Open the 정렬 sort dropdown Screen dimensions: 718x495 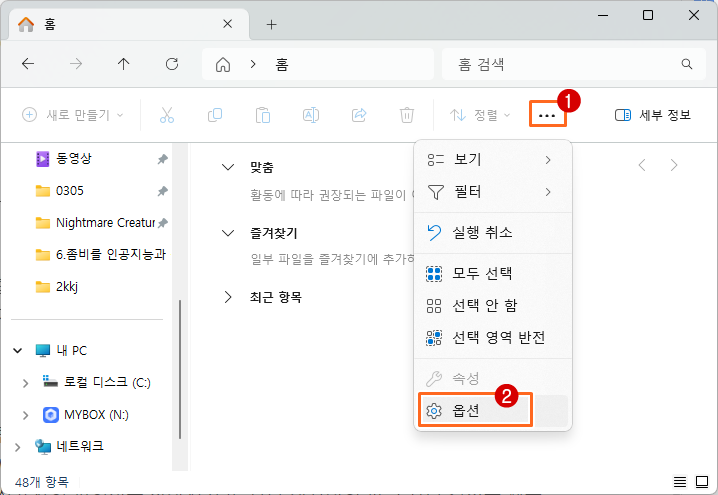coord(480,115)
